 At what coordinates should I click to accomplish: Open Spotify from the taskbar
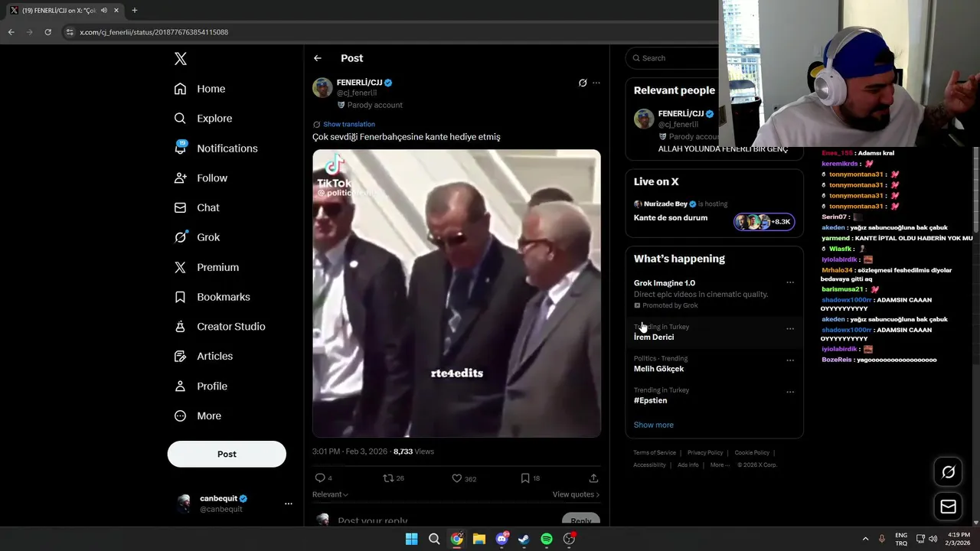click(547, 539)
